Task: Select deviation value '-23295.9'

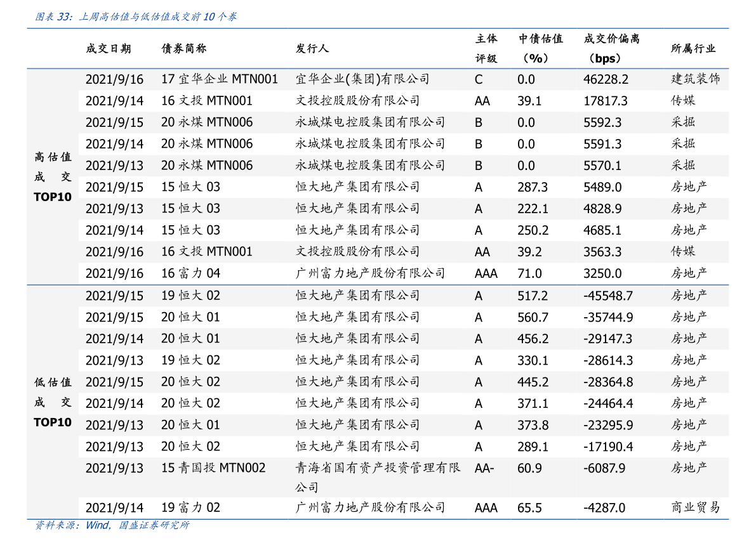Action: (608, 425)
